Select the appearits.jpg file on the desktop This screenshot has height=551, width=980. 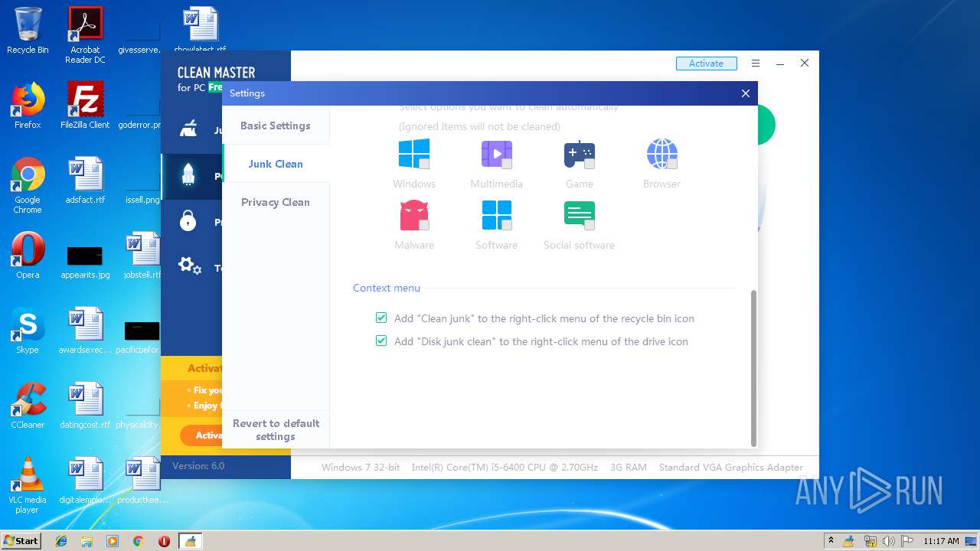tap(85, 262)
